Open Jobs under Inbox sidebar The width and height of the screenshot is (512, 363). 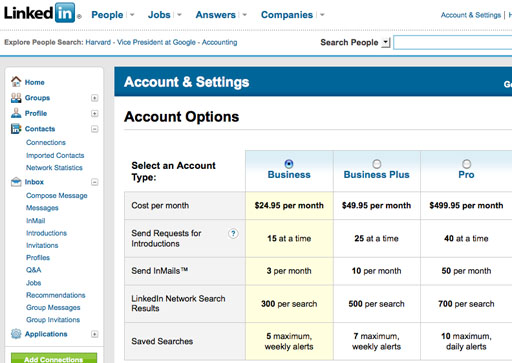33,283
